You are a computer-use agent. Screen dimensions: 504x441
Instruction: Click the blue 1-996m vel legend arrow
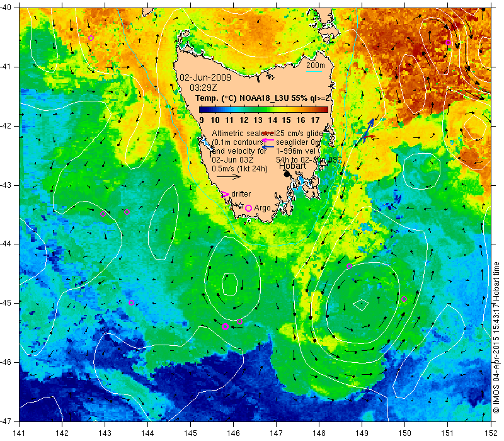[x=268, y=147]
